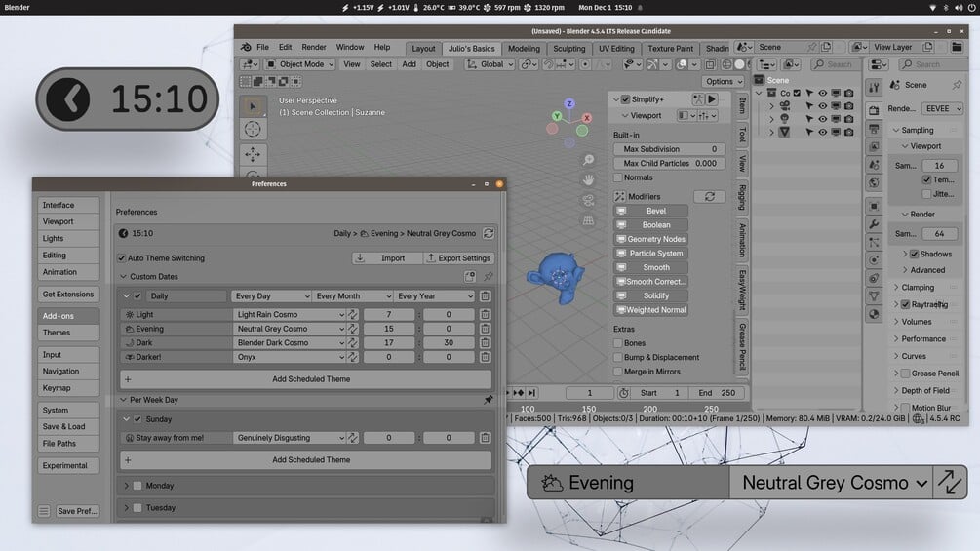Viewport: 980px width, 551px height.
Task: Click the pin icon on Custom Dates
Action: [x=489, y=276]
